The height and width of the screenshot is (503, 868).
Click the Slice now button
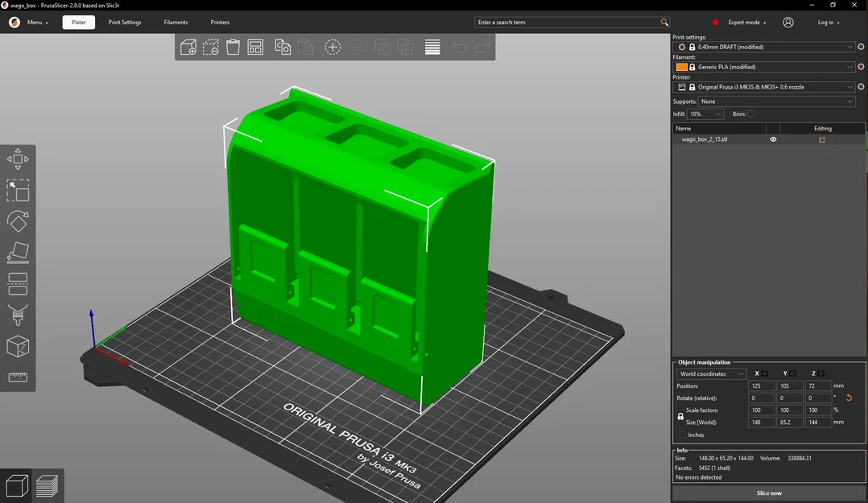coord(769,493)
